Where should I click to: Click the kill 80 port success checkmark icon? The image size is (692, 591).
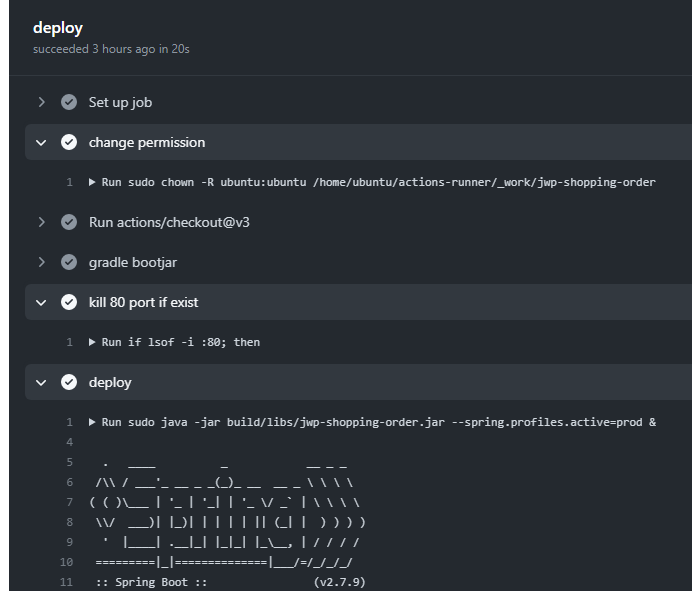tap(69, 302)
